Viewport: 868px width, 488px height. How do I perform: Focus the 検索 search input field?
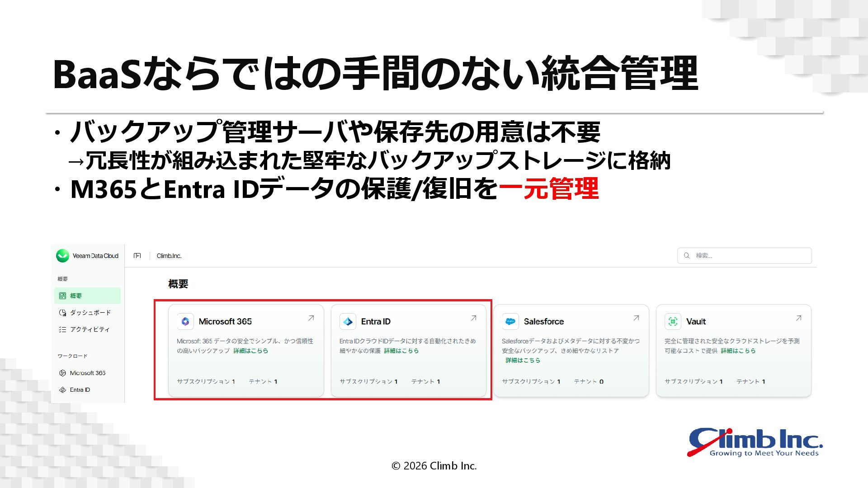pyautogui.click(x=750, y=256)
